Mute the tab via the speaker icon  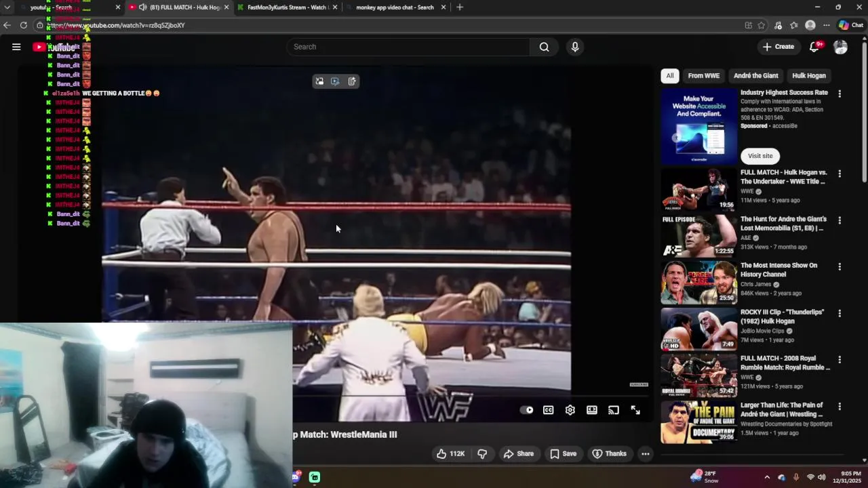click(x=142, y=7)
